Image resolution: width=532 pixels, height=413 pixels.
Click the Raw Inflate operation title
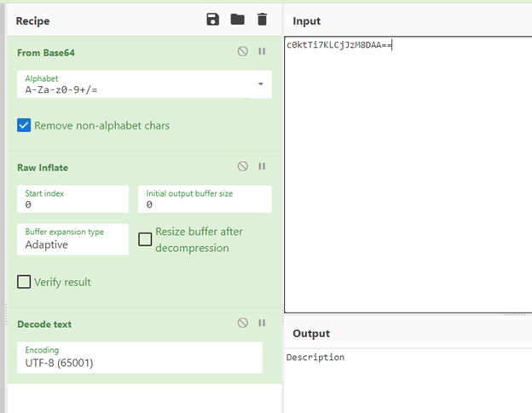43,168
